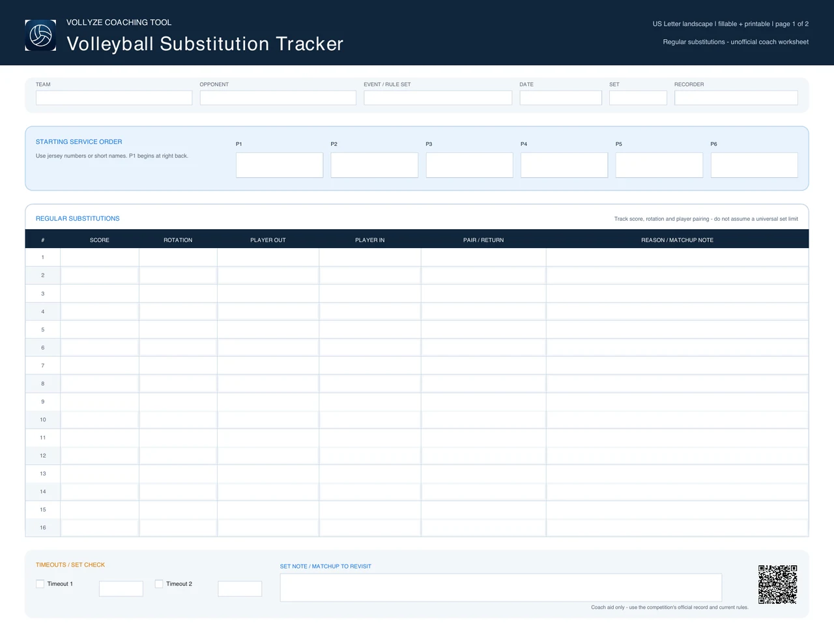This screenshot has height=644, width=834.
Task: Click the 'page 1 of 2' header text
Action: pos(792,24)
